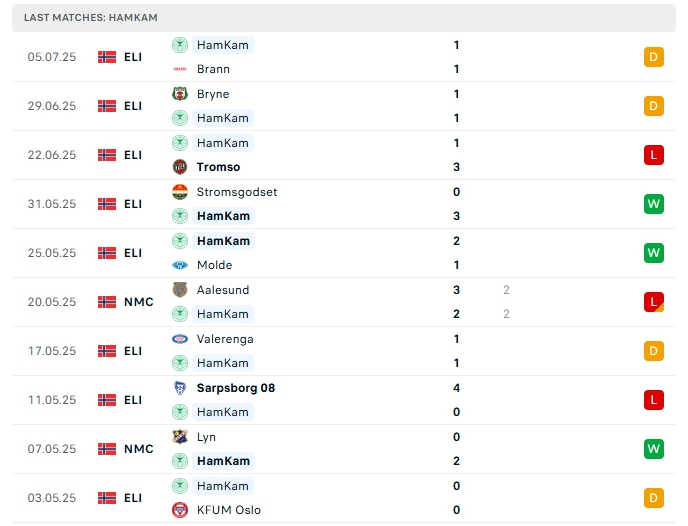Click the green W badge for Stromsgodset match
688x526 pixels.
pos(654,204)
